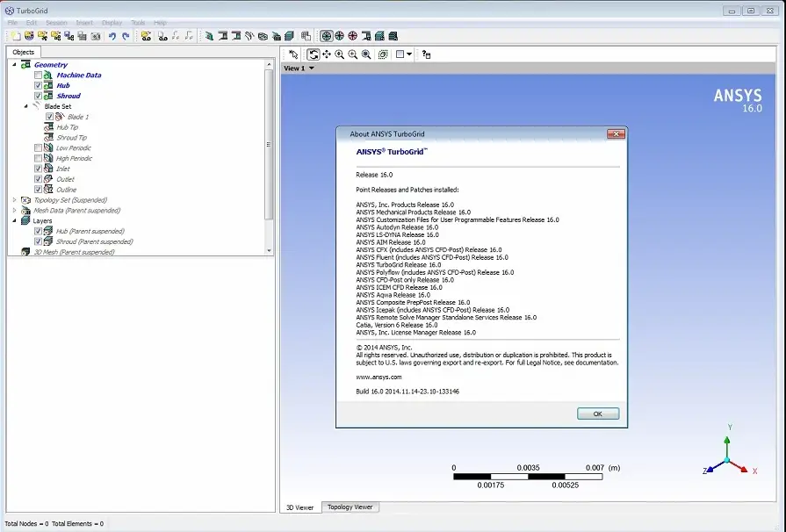Viewport: 786px width, 532px height.
Task: Collapse the Blade Set node
Action: (26, 106)
